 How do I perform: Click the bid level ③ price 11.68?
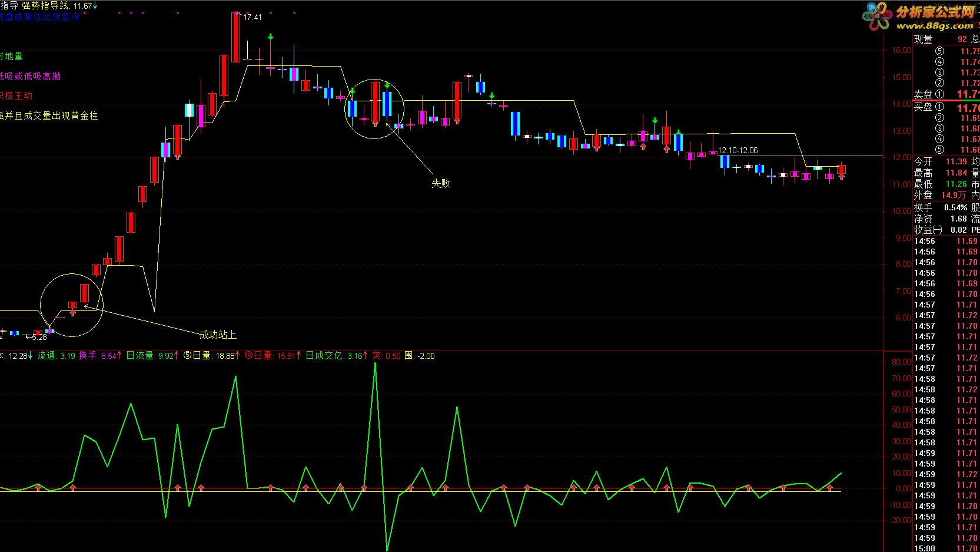click(969, 128)
